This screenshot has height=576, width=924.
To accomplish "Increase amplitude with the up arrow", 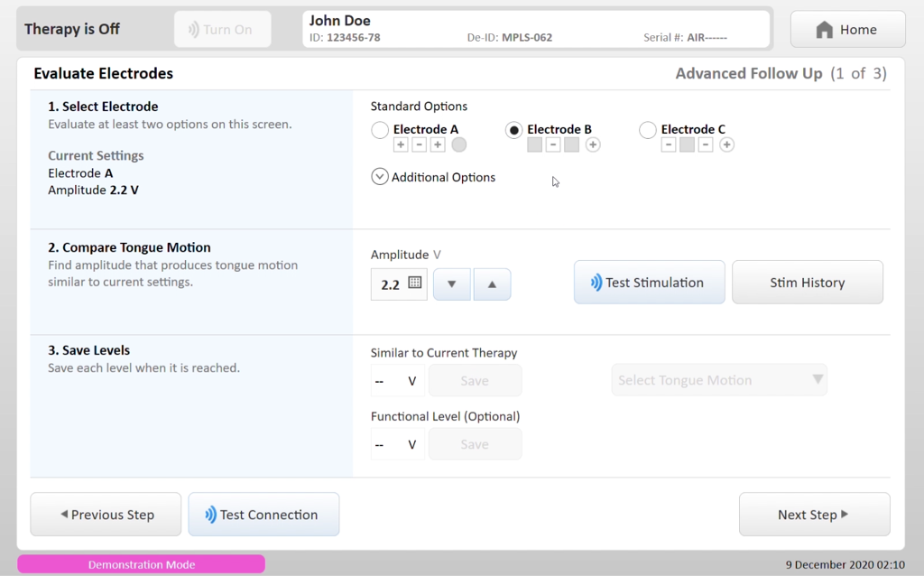I will coord(492,284).
